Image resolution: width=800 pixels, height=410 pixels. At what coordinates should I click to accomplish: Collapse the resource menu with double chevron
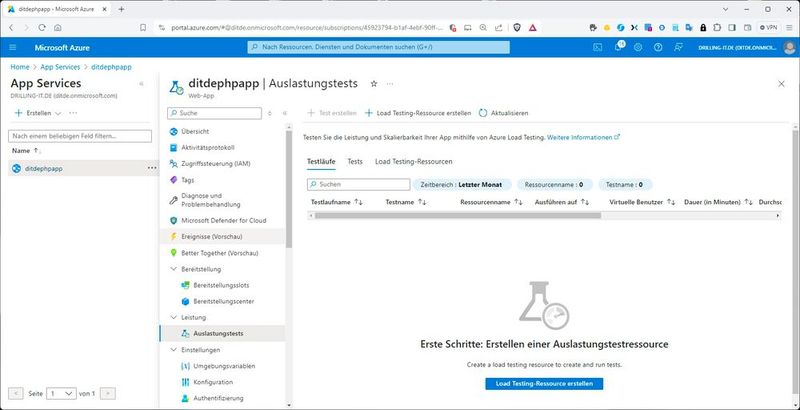(285, 113)
